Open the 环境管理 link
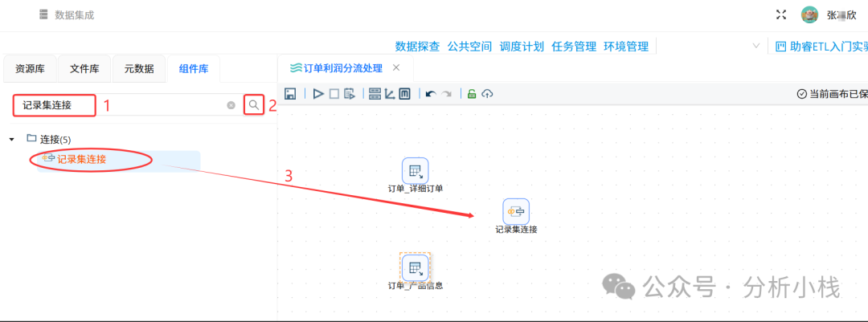 click(626, 47)
